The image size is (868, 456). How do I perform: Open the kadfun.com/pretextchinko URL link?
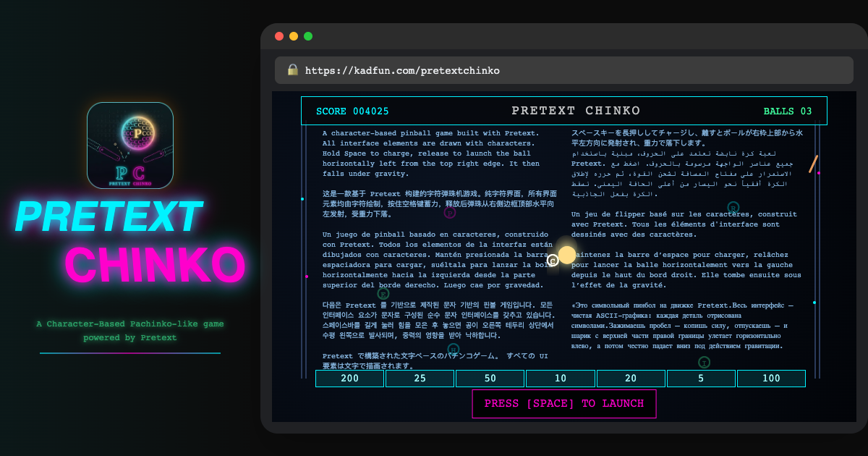tap(402, 70)
